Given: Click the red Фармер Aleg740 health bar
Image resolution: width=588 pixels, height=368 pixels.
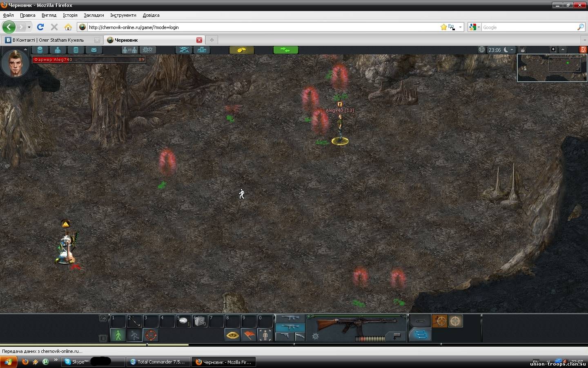Looking at the screenshot, I should coord(89,60).
